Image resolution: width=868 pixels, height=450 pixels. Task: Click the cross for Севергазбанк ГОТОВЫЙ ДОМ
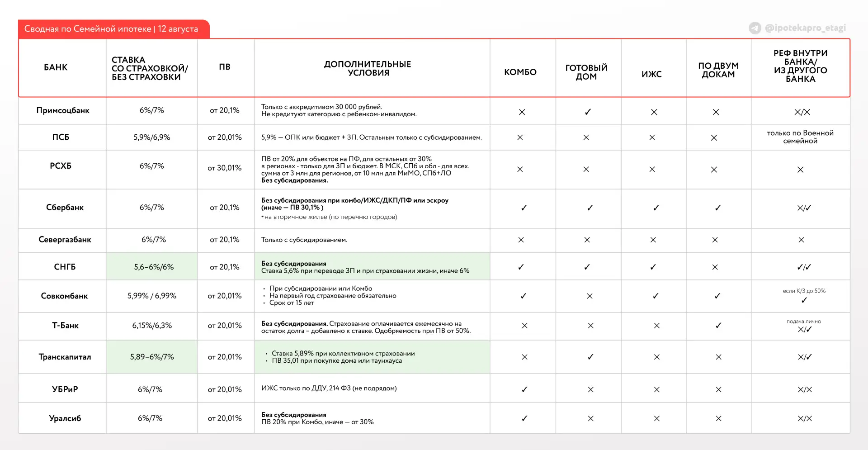(587, 240)
